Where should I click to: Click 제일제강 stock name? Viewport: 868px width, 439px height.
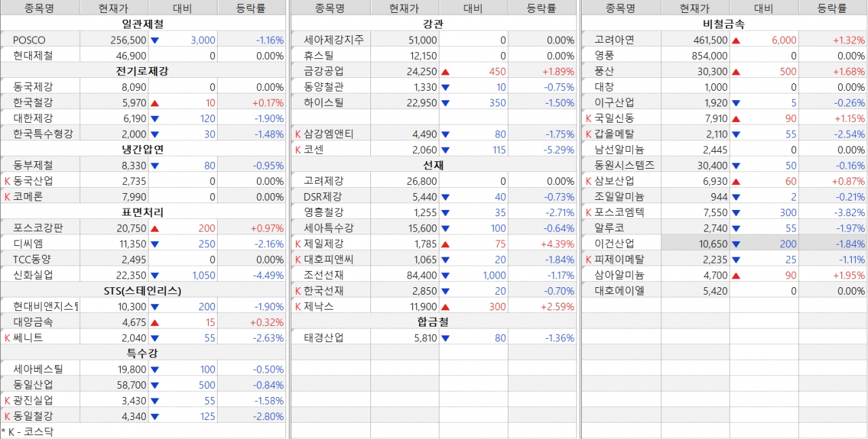[x=323, y=243]
